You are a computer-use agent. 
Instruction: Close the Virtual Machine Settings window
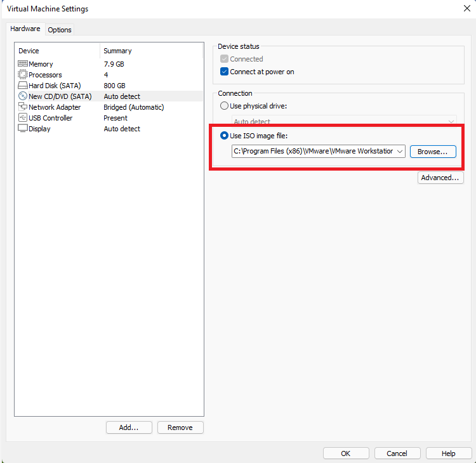[x=466, y=9]
